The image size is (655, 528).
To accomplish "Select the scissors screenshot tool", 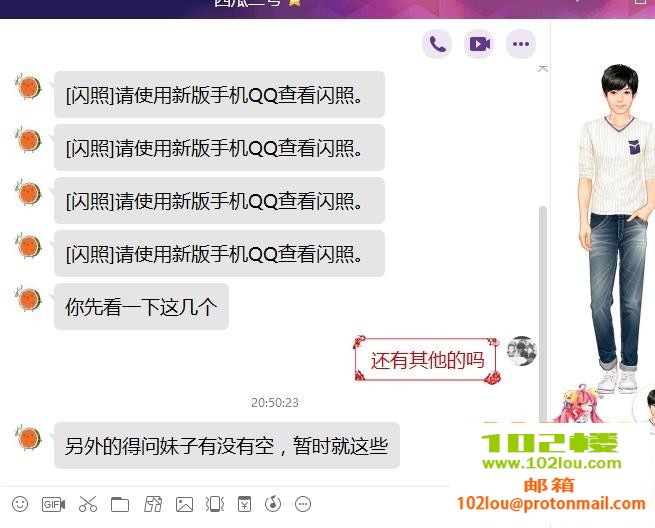I will click(x=88, y=504).
